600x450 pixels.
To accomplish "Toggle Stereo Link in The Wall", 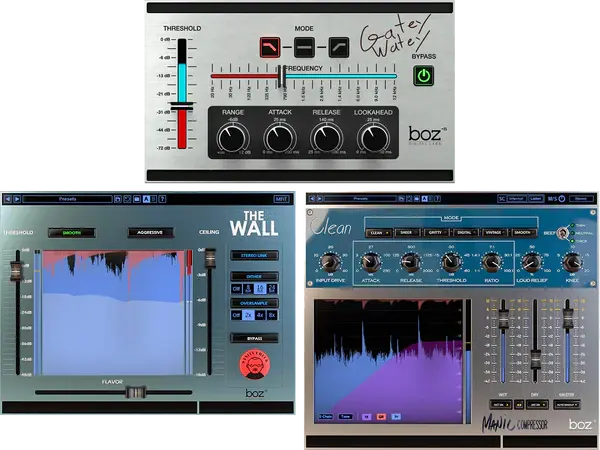I will (254, 256).
